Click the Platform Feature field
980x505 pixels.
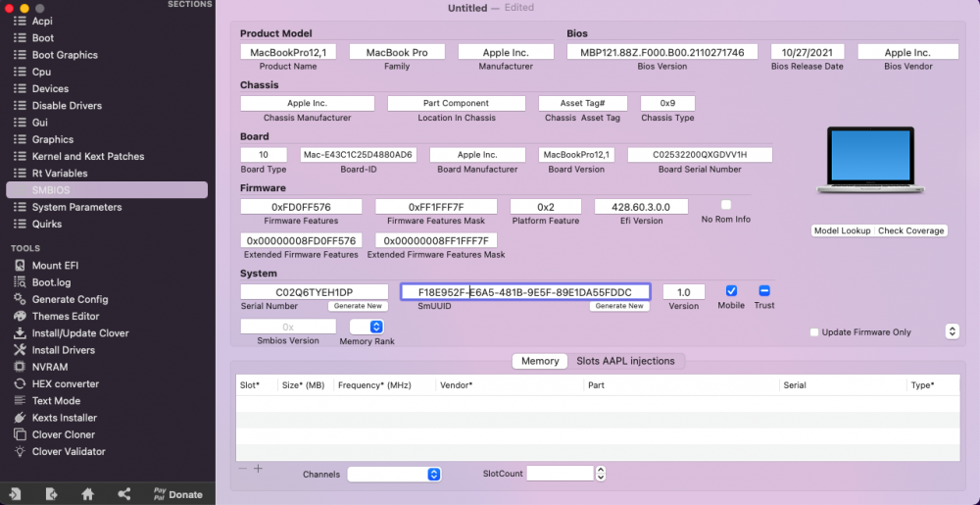click(546, 207)
